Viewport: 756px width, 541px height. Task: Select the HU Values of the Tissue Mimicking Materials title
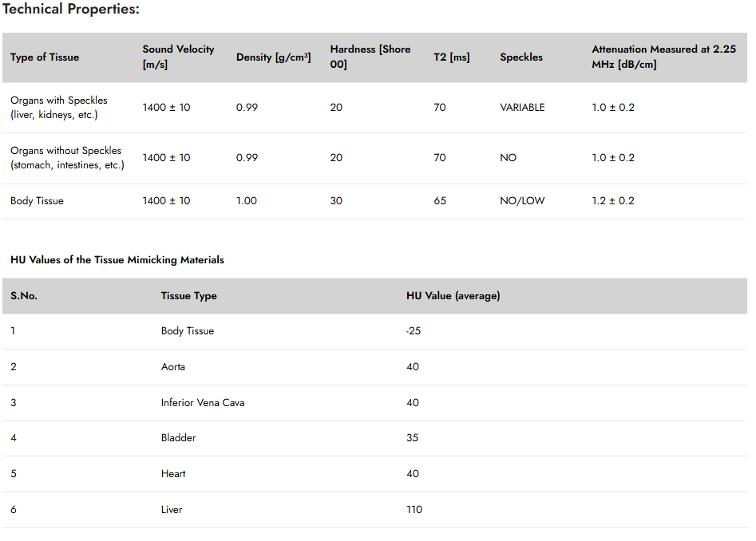coord(117,259)
